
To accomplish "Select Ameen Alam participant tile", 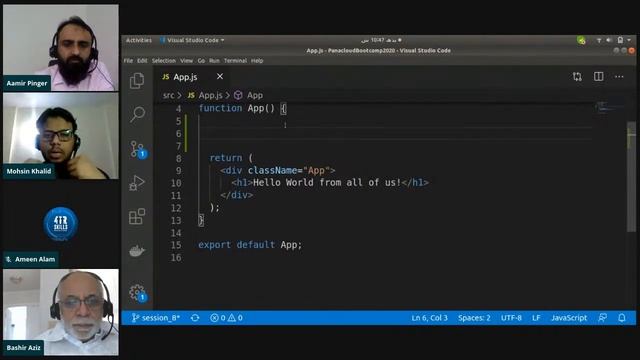I will point(61,224).
